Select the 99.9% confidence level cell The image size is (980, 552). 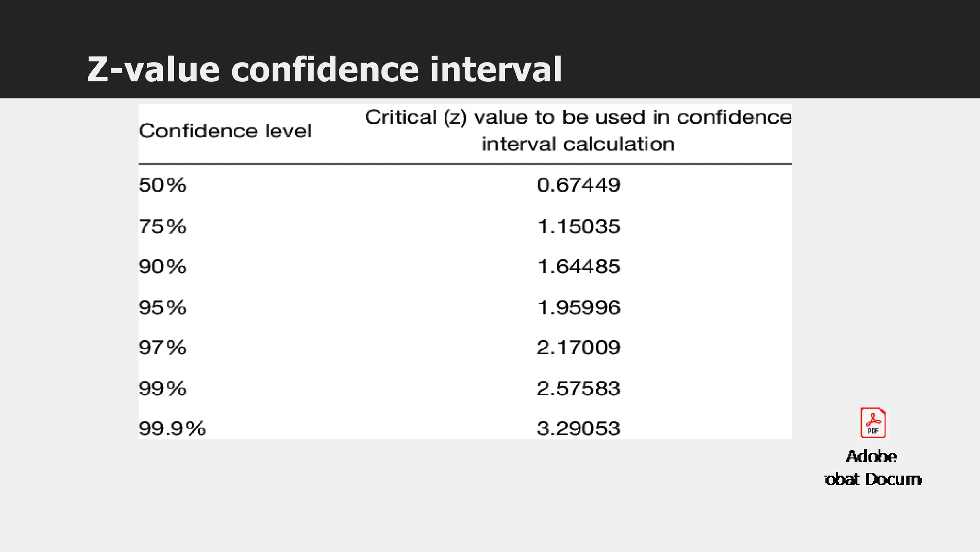click(172, 428)
